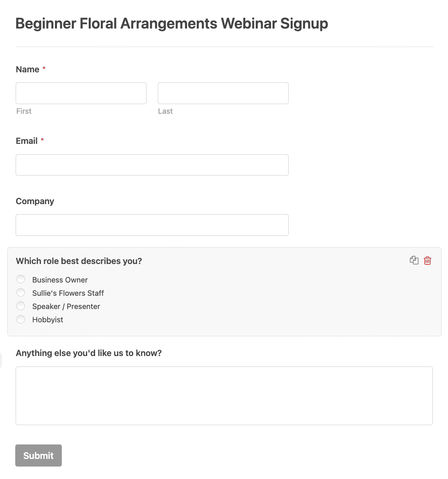
Task: Select the 'Which role best describes you?' label
Action: tap(79, 261)
